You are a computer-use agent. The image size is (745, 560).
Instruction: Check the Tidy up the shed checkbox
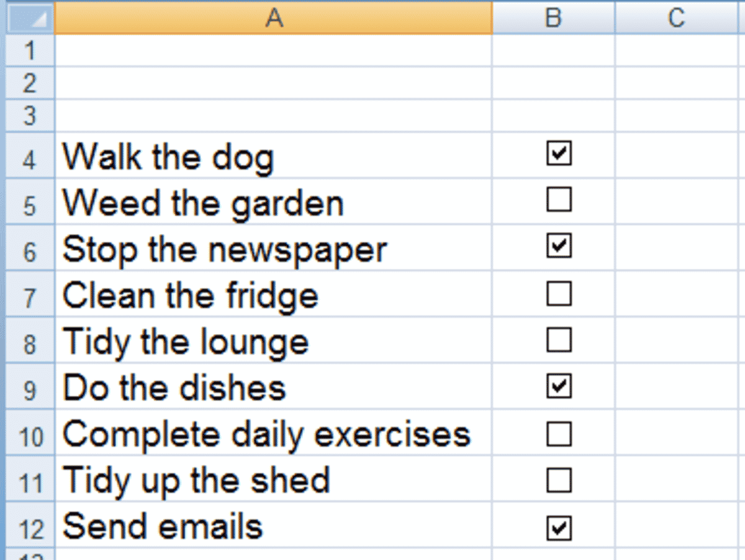click(558, 479)
